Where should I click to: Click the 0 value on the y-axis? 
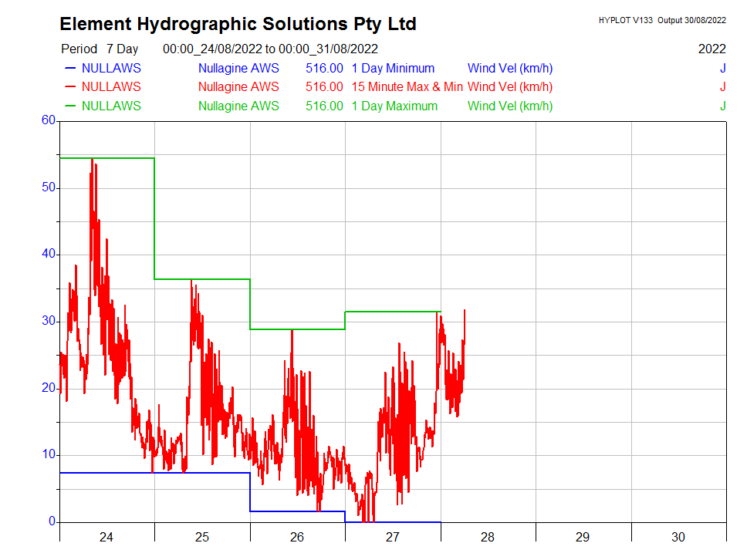(52, 521)
